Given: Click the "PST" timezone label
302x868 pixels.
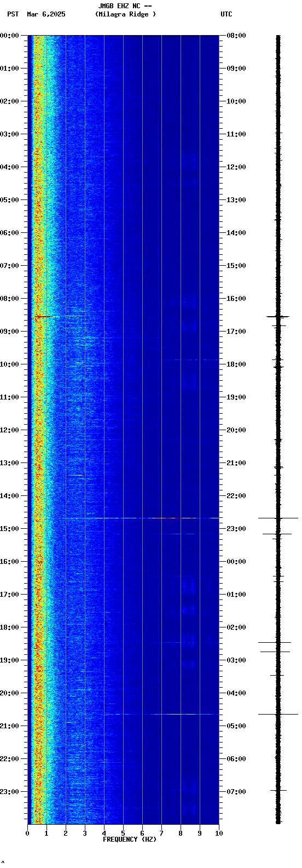Looking at the screenshot, I should [13, 14].
